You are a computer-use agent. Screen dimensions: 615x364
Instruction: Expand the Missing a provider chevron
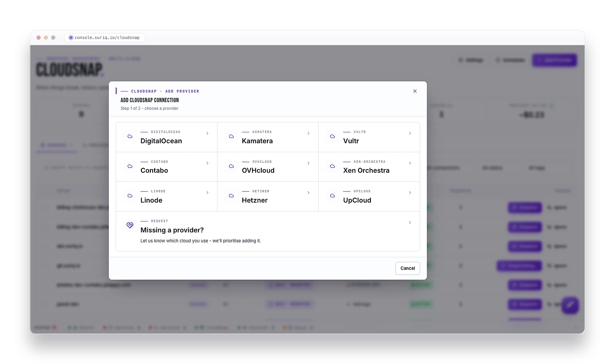pos(410,222)
